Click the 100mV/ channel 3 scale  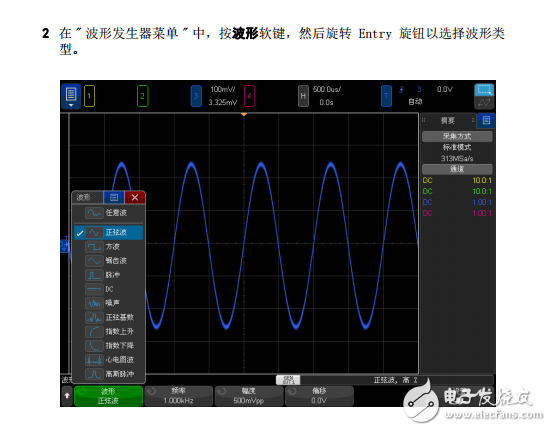[223, 90]
